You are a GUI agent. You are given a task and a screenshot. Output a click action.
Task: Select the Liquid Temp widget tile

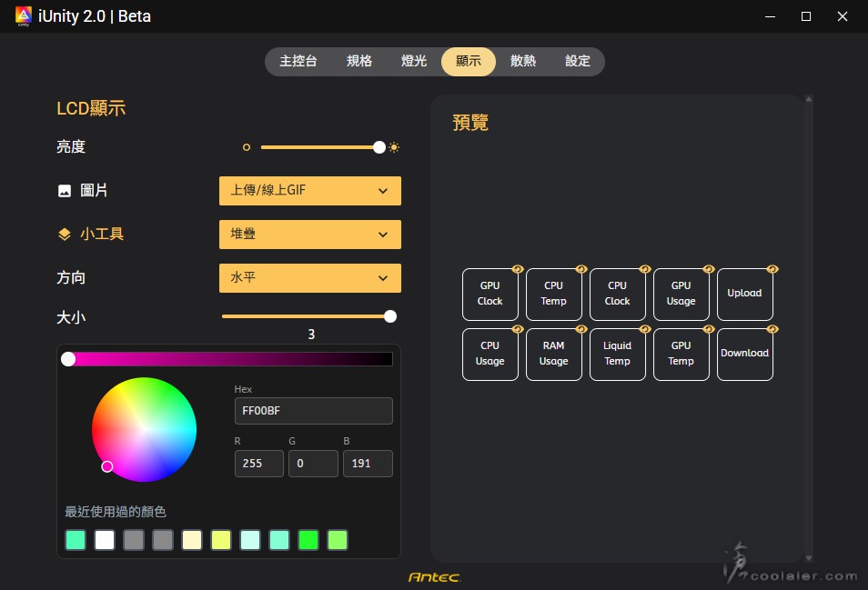coord(617,355)
